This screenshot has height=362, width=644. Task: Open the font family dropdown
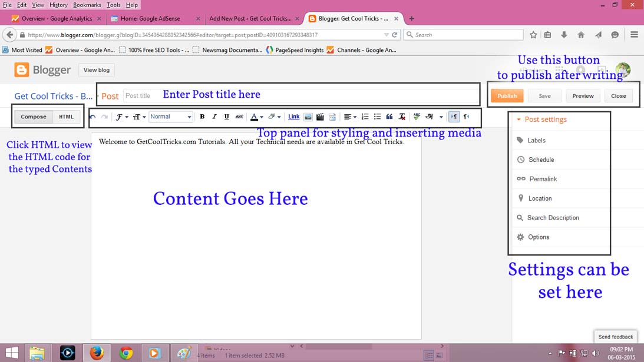coord(121,117)
